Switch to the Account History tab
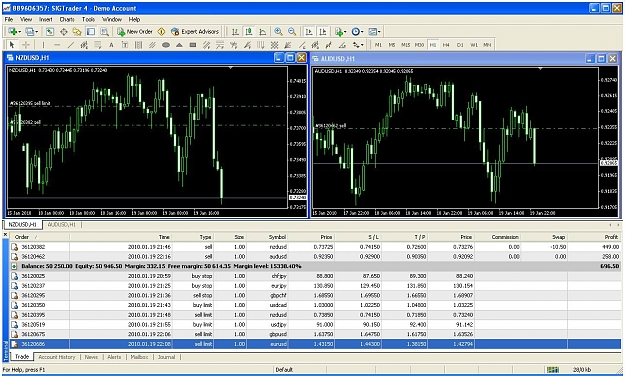The width and height of the screenshot is (625, 376). pos(57,357)
